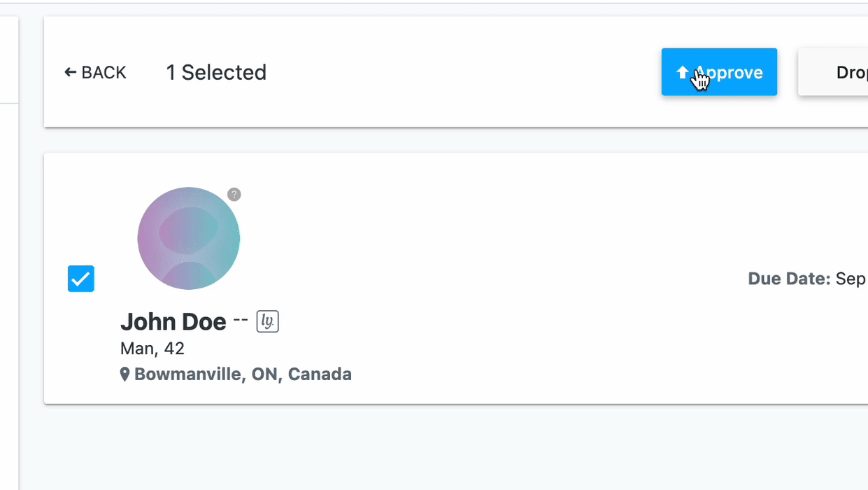Open John Doe's profile by clicking his name
The image size is (868, 490).
173,321
